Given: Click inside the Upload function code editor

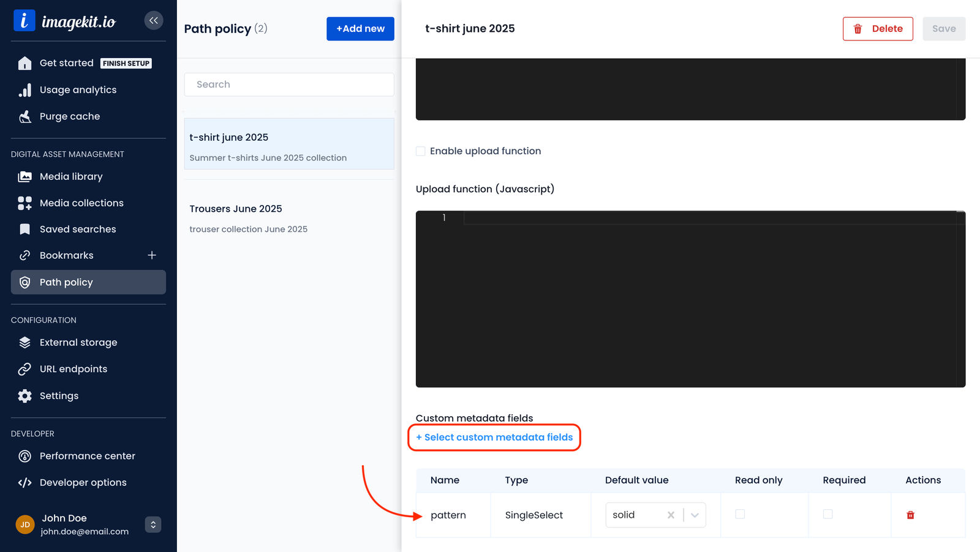Looking at the screenshot, I should click(690, 299).
